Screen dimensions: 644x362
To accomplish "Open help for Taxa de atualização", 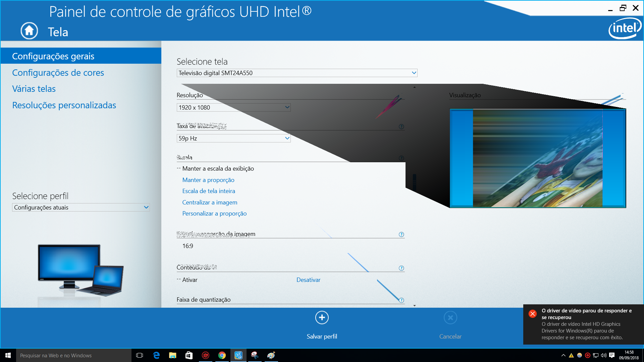I will pos(401,126).
